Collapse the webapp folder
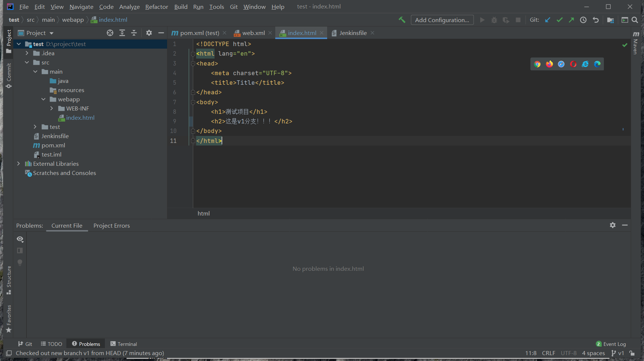The image size is (644, 361). pyautogui.click(x=43, y=99)
